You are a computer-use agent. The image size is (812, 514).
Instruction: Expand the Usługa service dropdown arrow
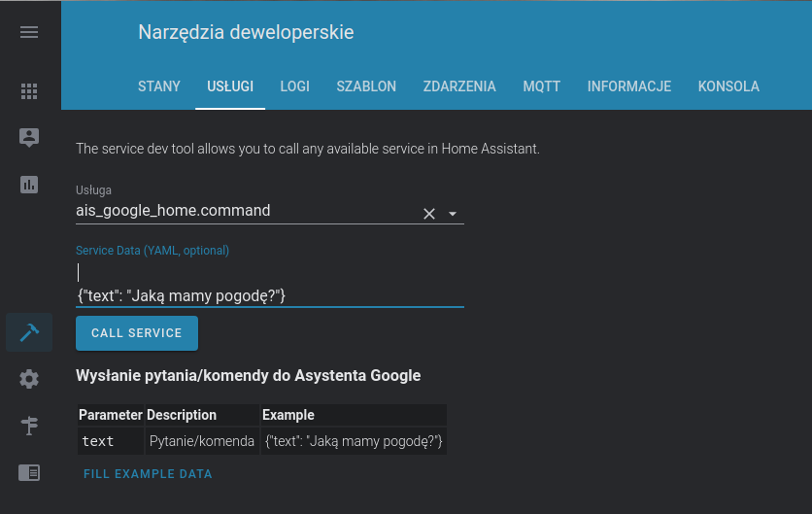(x=453, y=214)
